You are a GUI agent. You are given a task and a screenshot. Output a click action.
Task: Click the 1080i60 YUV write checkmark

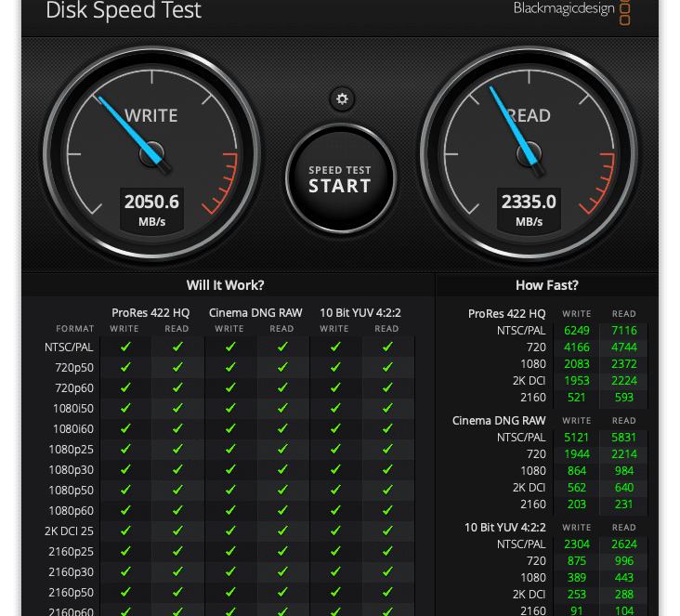point(335,428)
